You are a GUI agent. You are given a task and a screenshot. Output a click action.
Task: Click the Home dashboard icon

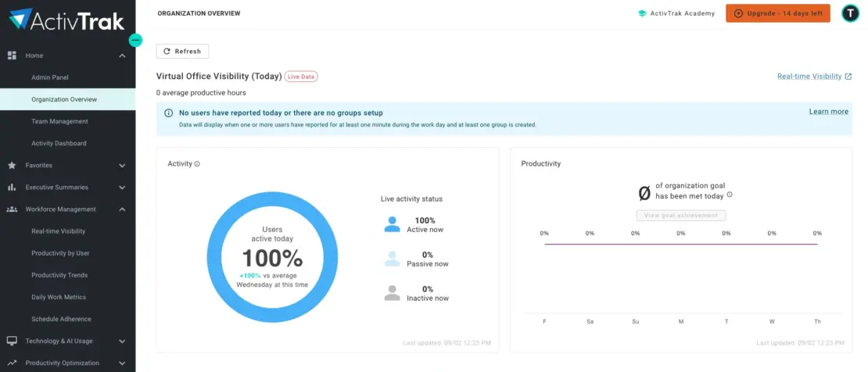click(x=12, y=55)
